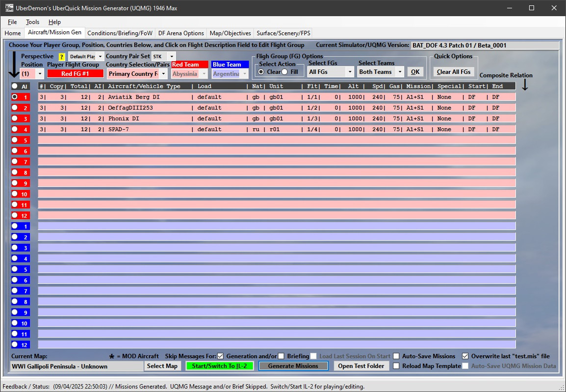This screenshot has width=566, height=392.
Task: Switch to the DF Arena Options tab
Action: [181, 33]
